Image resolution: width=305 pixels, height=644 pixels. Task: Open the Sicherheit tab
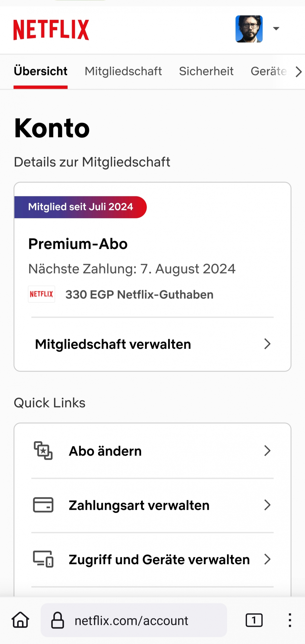pyautogui.click(x=206, y=71)
